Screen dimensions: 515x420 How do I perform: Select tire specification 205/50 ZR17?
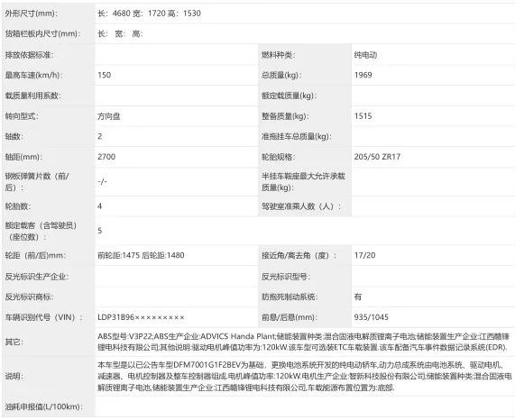tap(377, 157)
